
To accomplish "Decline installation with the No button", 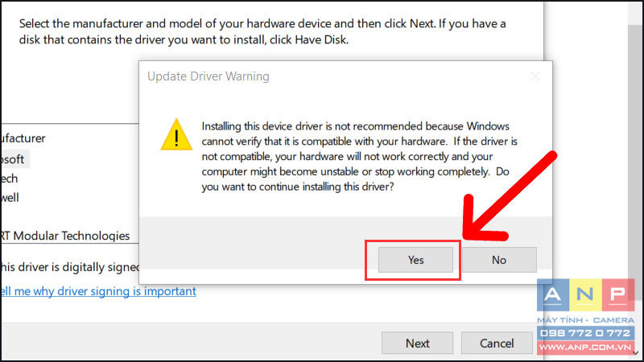I will (499, 260).
